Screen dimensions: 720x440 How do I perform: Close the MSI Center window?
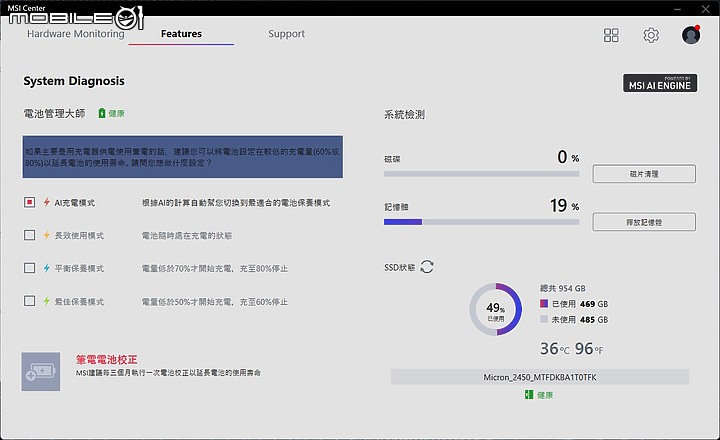(x=705, y=9)
